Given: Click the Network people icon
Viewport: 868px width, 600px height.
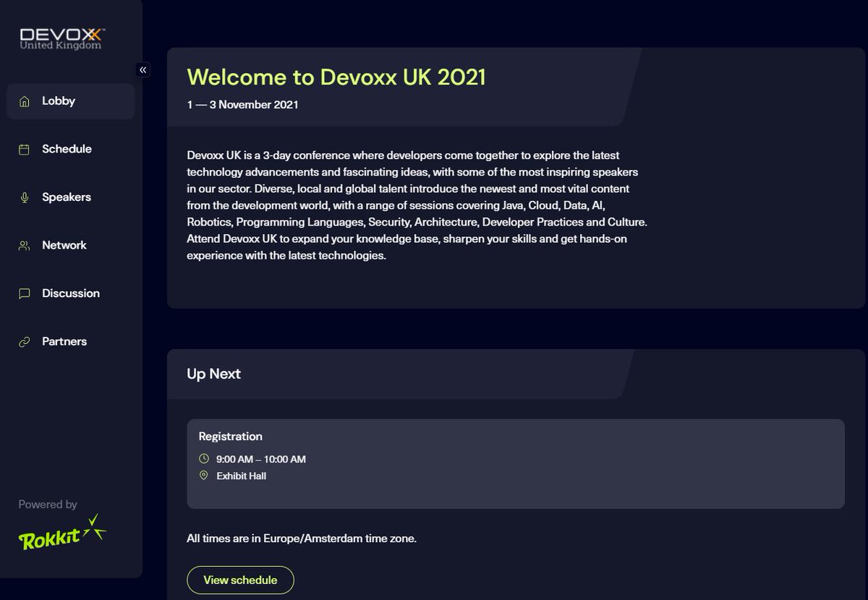Looking at the screenshot, I should coord(25,246).
